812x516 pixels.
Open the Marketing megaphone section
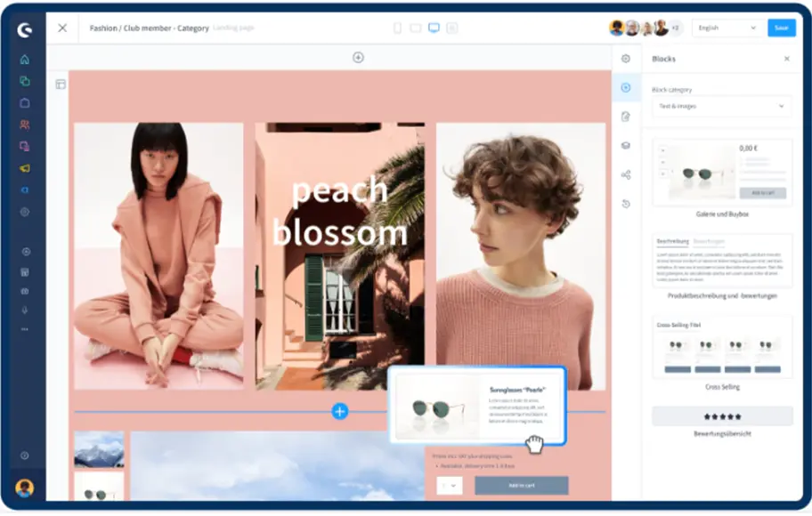click(25, 168)
